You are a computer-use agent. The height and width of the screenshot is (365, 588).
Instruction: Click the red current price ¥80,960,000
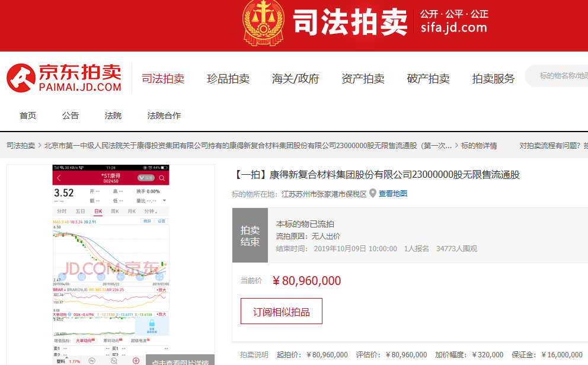(x=307, y=281)
